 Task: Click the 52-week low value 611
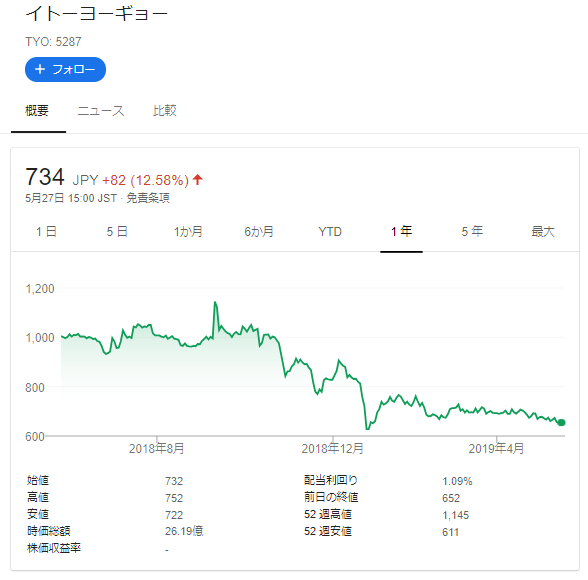450,532
